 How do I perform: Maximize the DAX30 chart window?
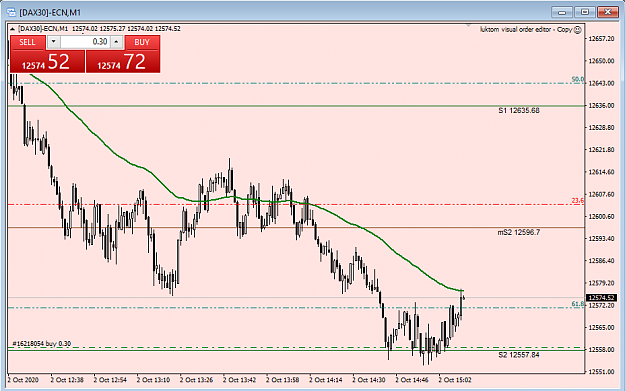pos(585,12)
